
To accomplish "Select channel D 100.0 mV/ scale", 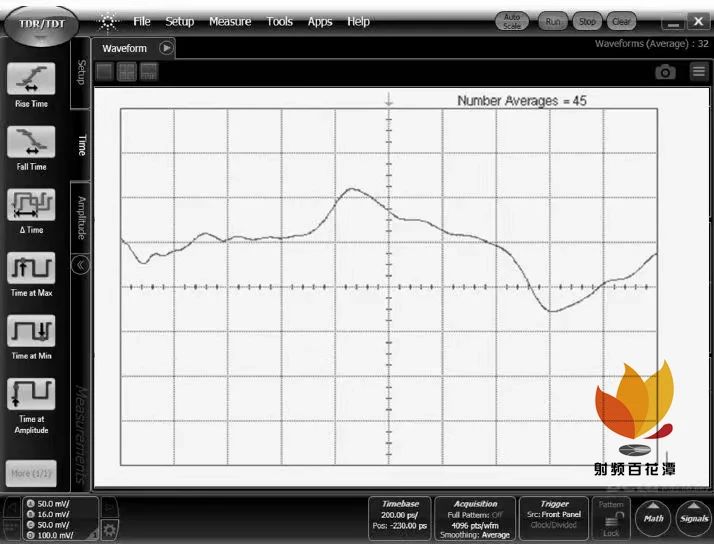I will click(x=51, y=535).
